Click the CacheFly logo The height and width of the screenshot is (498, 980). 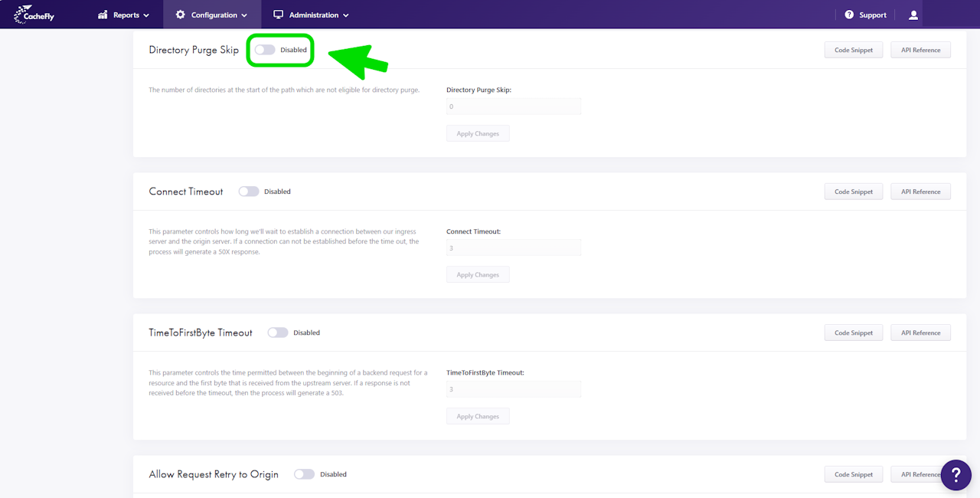click(34, 15)
